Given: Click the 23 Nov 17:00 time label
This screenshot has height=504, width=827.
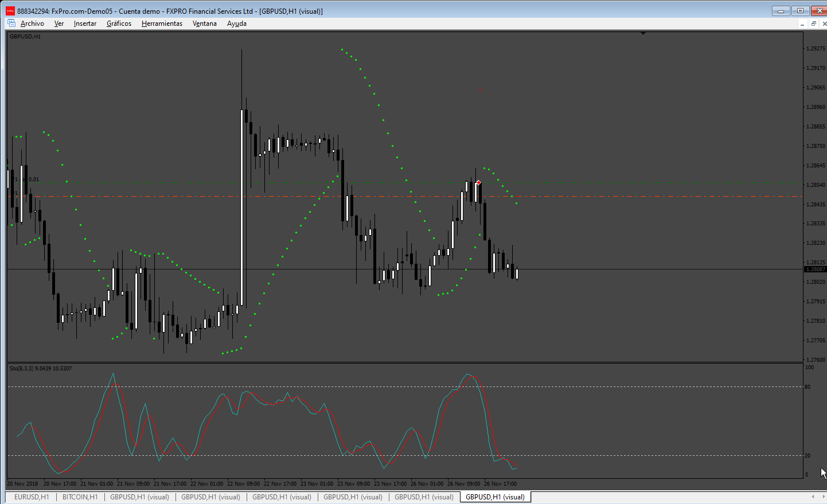Looking at the screenshot, I should [390, 484].
